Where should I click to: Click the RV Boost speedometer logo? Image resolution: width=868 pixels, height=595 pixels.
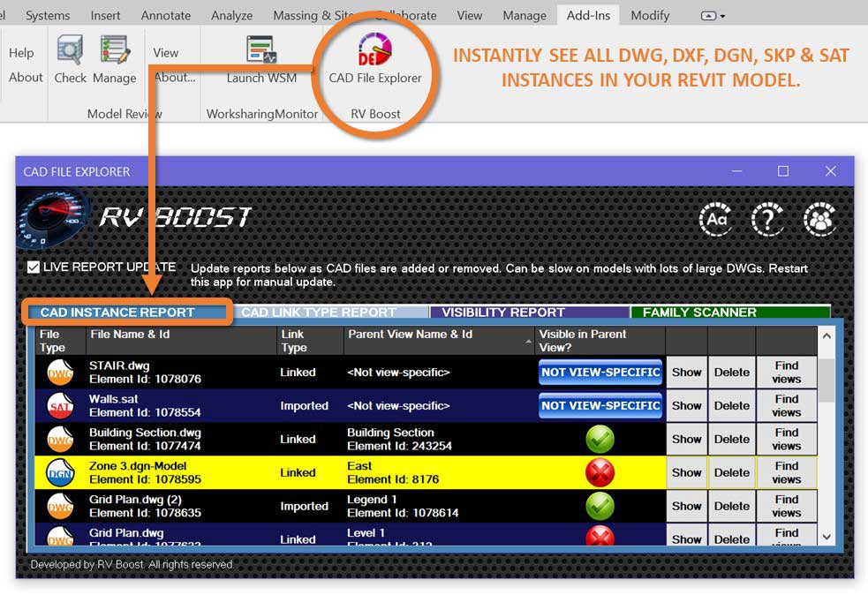tap(53, 219)
